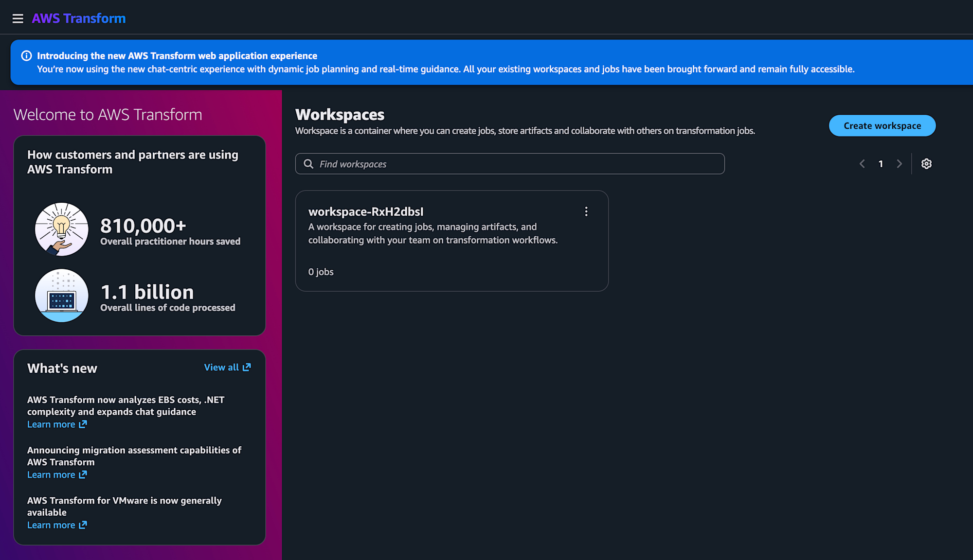The height and width of the screenshot is (560, 973).
Task: Select page number 1 in pagination
Action: [881, 164]
